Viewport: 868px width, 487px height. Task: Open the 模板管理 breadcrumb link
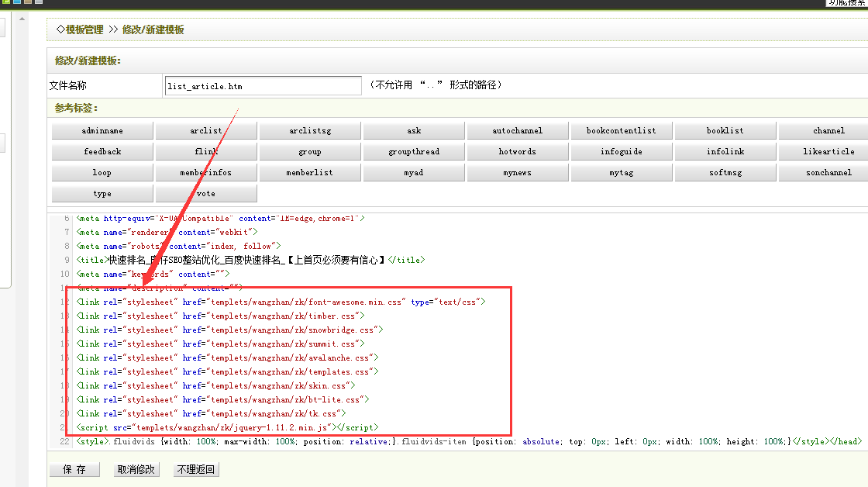click(84, 30)
